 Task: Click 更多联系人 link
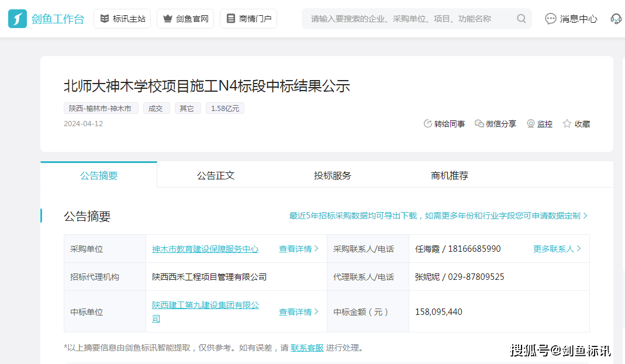coord(557,249)
